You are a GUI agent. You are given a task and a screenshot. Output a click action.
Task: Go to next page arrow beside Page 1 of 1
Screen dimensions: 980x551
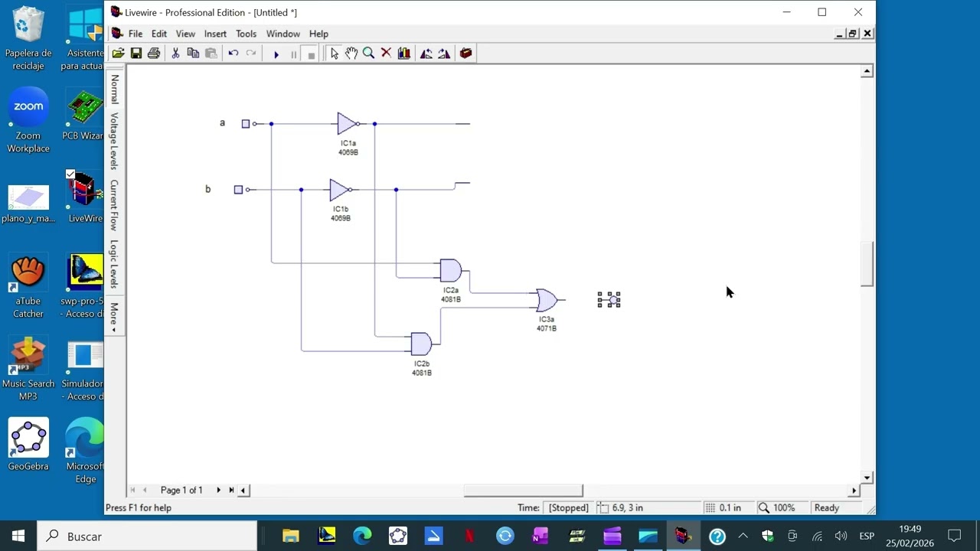(x=218, y=490)
